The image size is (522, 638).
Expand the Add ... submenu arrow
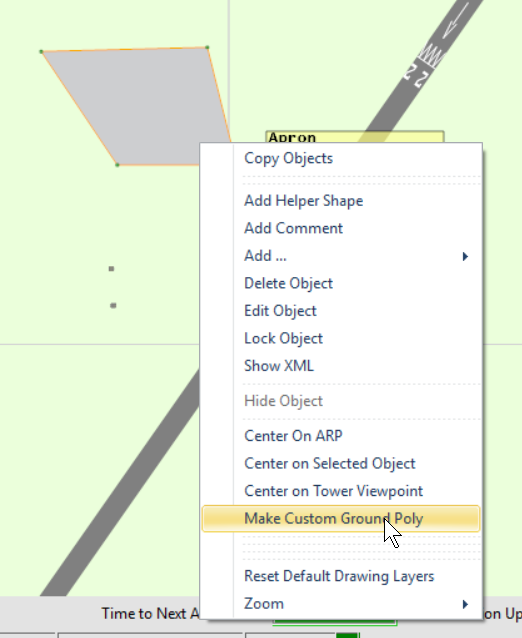(x=465, y=256)
